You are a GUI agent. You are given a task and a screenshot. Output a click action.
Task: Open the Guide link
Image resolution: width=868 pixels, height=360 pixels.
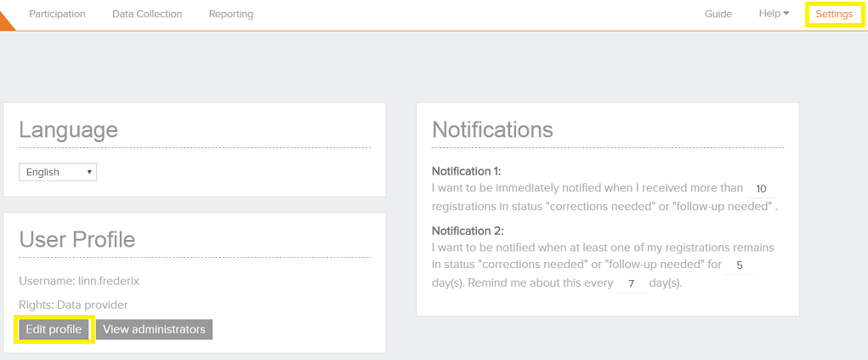(x=718, y=14)
